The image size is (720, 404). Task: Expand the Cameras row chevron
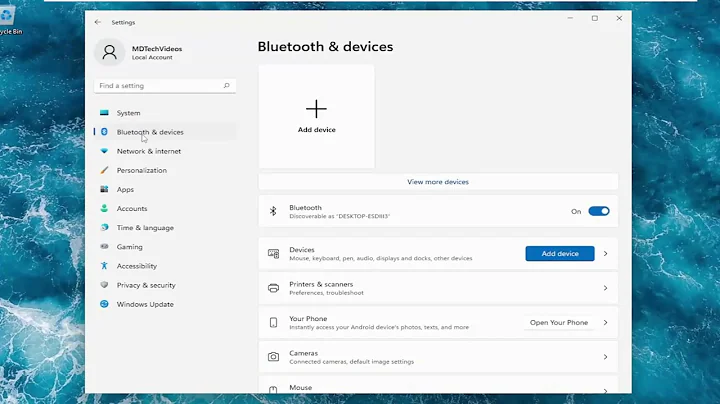tap(605, 357)
